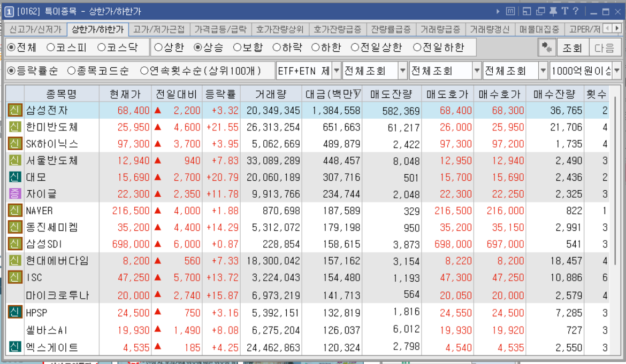Click the window layout icon in title bar

coord(526,11)
